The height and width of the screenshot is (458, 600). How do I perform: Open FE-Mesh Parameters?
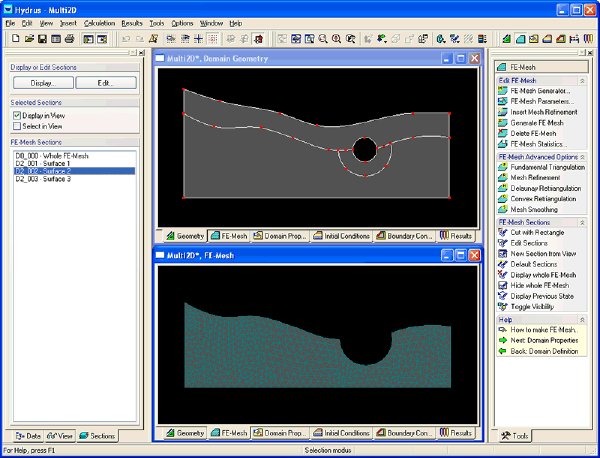542,101
